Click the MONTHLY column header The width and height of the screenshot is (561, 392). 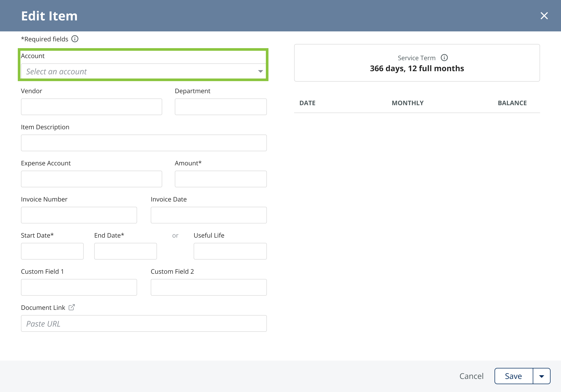tap(408, 103)
